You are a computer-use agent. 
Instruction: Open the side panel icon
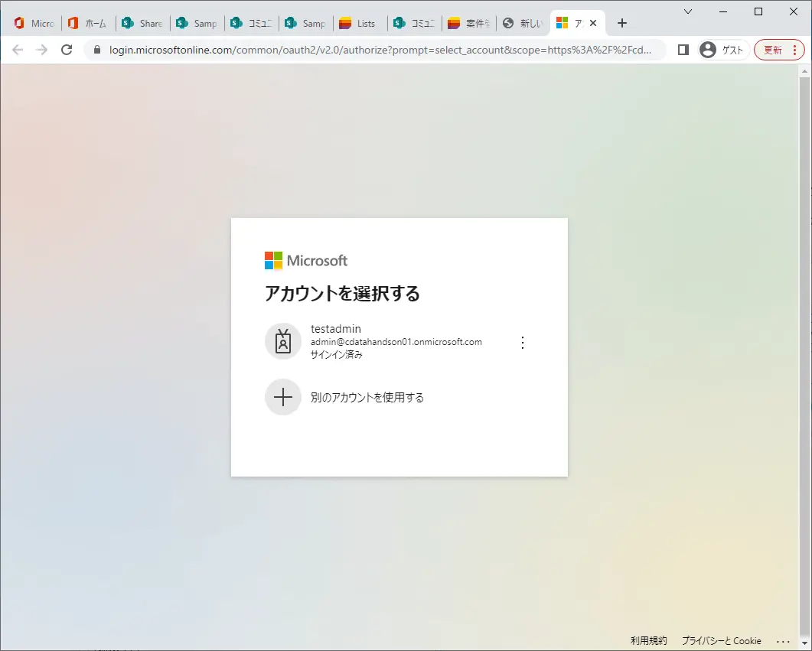tap(683, 50)
